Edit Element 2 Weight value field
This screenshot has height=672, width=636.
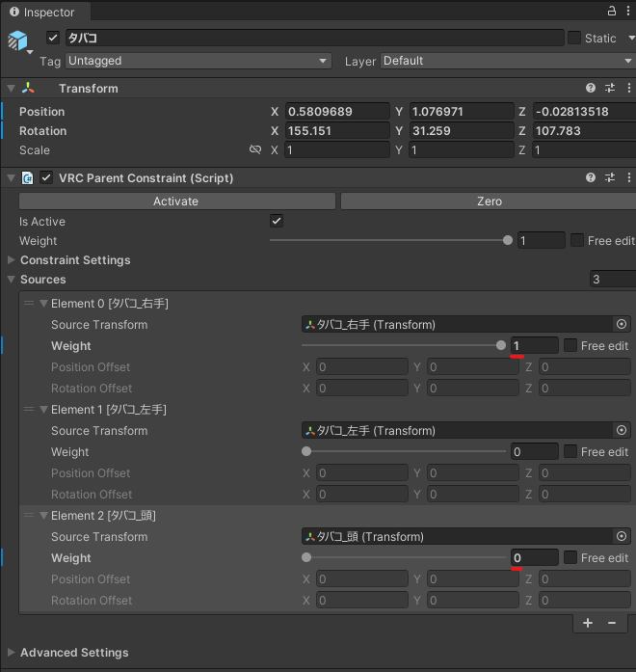[535, 557]
